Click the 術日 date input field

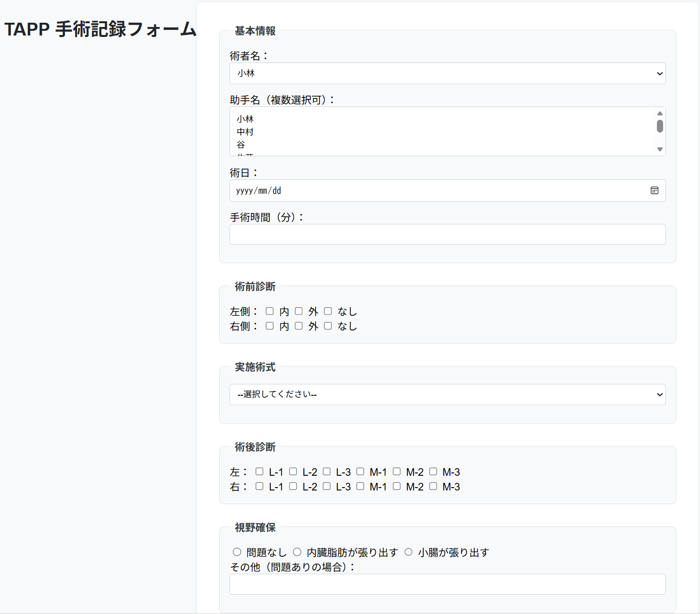(426, 190)
